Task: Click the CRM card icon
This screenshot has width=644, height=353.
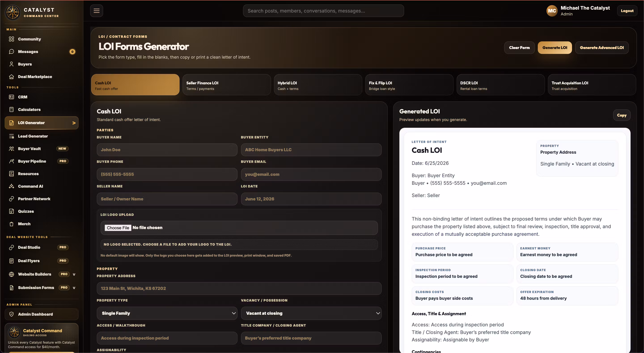Action: pyautogui.click(x=11, y=97)
